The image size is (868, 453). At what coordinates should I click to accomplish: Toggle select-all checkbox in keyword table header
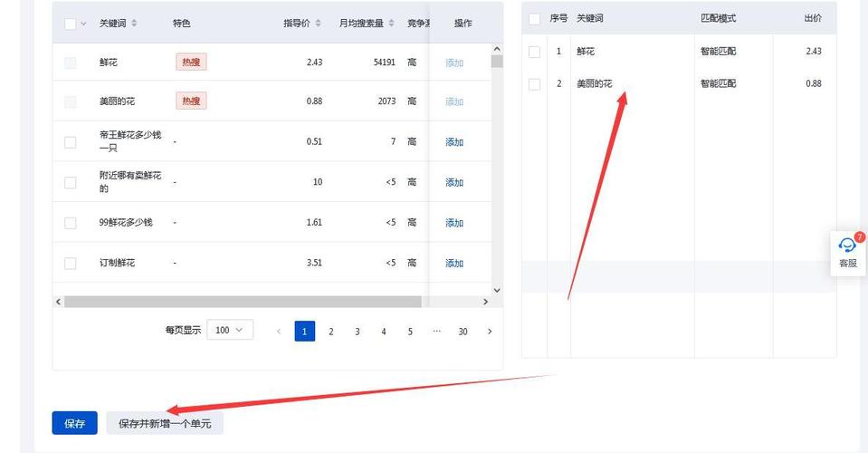coord(71,24)
